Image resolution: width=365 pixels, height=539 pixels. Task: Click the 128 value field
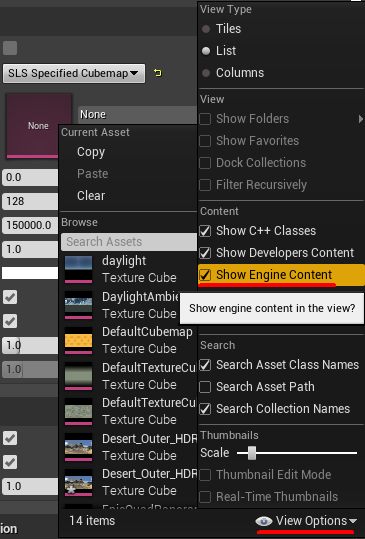30,201
